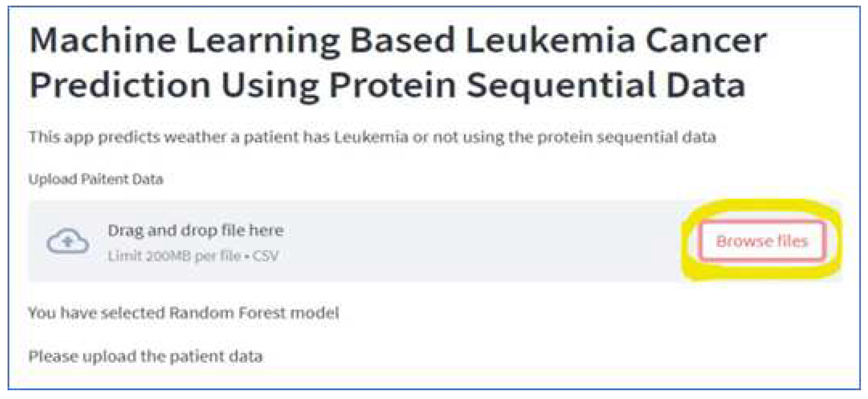This screenshot has width=868, height=399.
Task: Click the app description sentence below the title
Action: [x=372, y=137]
